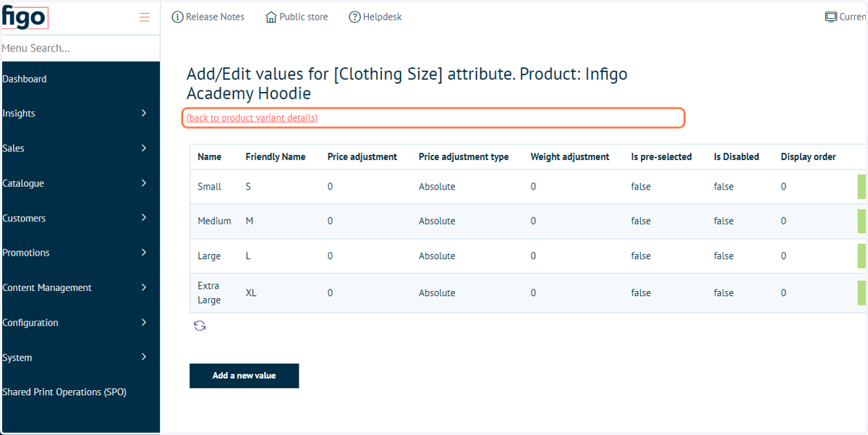868x435 pixels.
Task: Click the Helpdesk question mark icon
Action: 354,17
